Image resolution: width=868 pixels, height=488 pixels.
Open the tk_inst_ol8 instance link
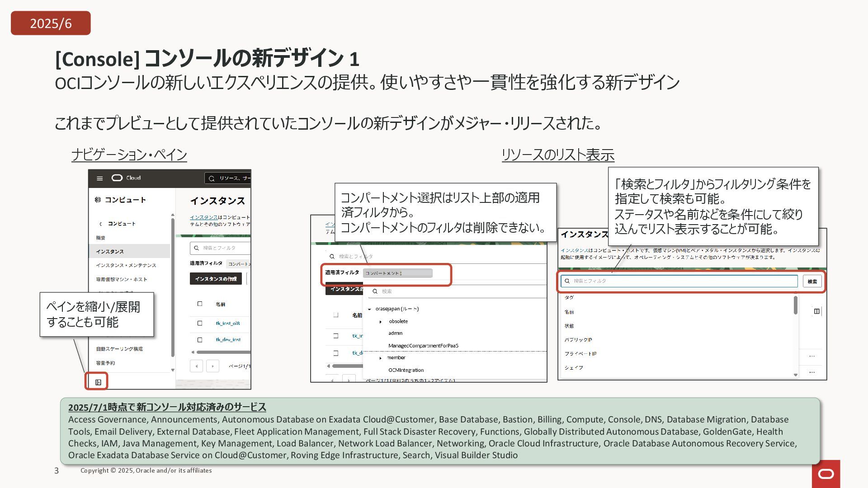228,323
